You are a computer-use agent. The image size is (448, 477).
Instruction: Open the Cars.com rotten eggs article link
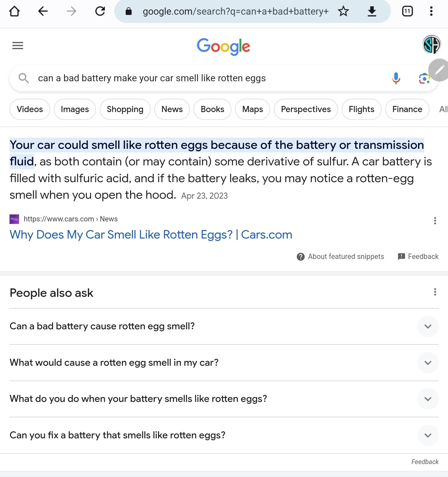click(x=151, y=235)
